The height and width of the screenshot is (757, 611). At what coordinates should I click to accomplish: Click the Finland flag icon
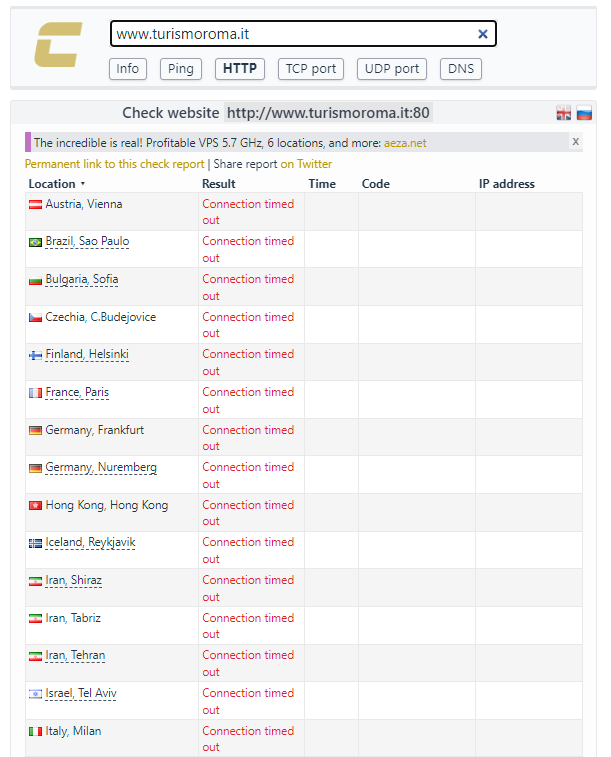tap(35, 355)
